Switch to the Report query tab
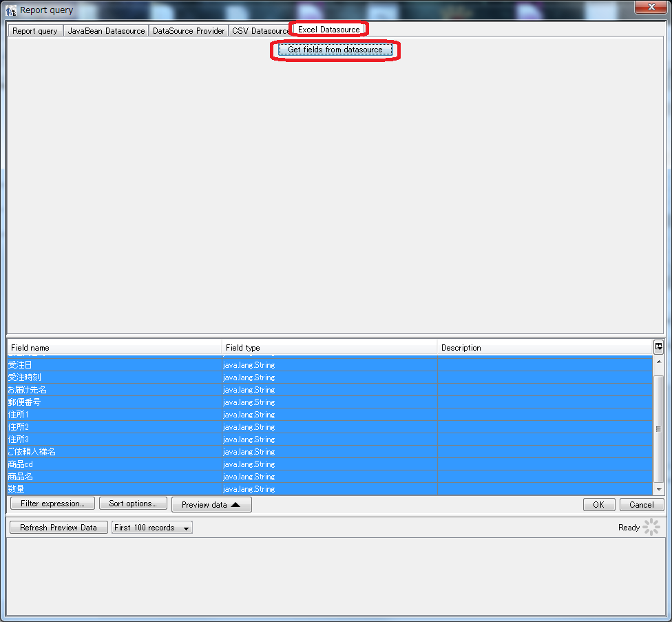This screenshot has width=672, height=622. (35, 31)
